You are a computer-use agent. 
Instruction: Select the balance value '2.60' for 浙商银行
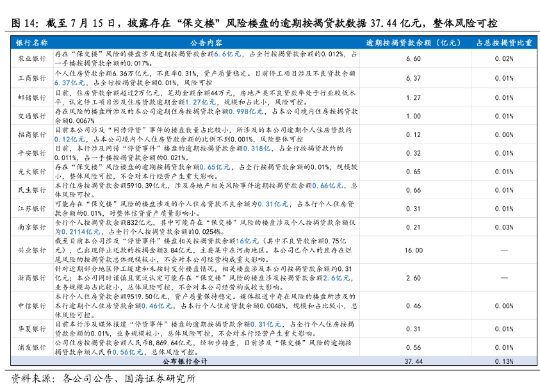[413, 279]
